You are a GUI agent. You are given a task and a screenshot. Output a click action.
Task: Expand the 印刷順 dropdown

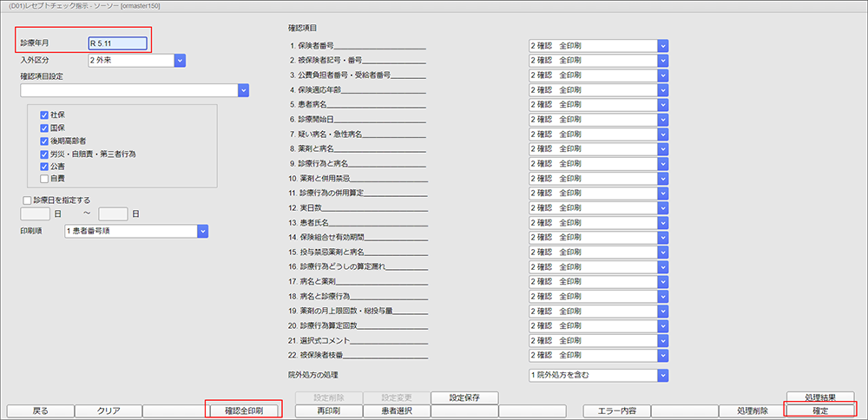pyautogui.click(x=203, y=232)
